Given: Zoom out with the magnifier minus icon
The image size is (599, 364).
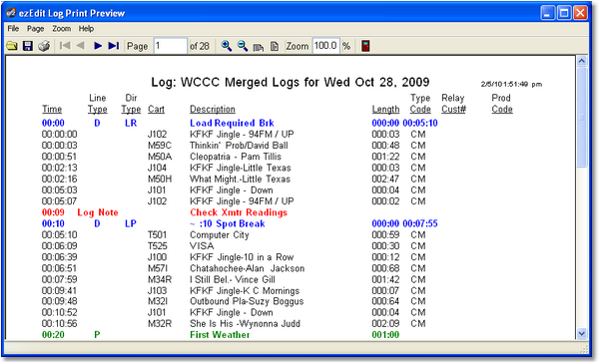Looking at the screenshot, I should point(243,46).
